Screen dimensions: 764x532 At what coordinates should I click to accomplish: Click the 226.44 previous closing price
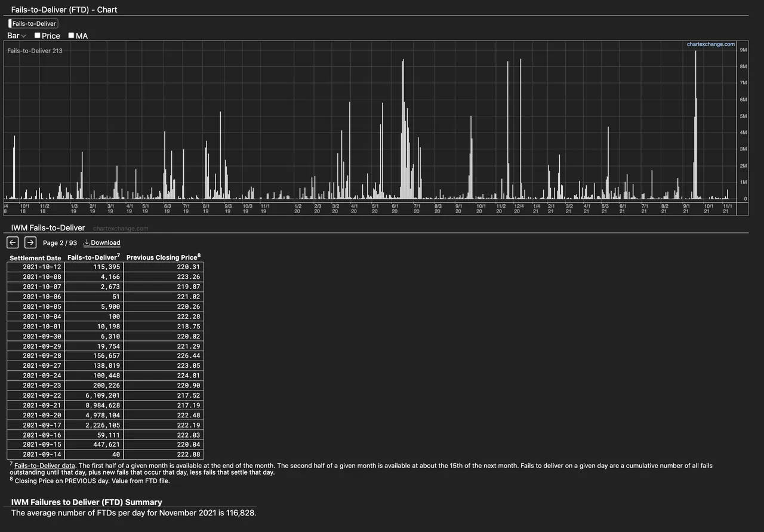[x=189, y=356]
